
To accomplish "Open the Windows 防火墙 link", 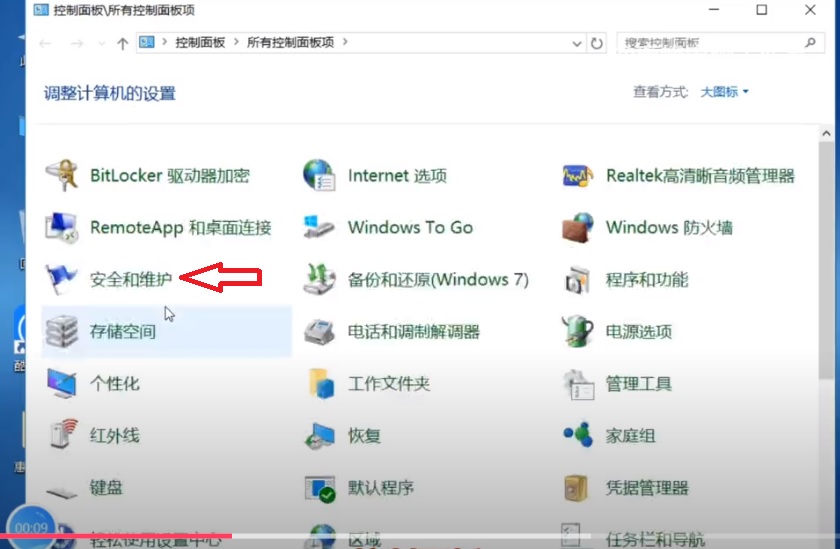I will (x=669, y=228).
